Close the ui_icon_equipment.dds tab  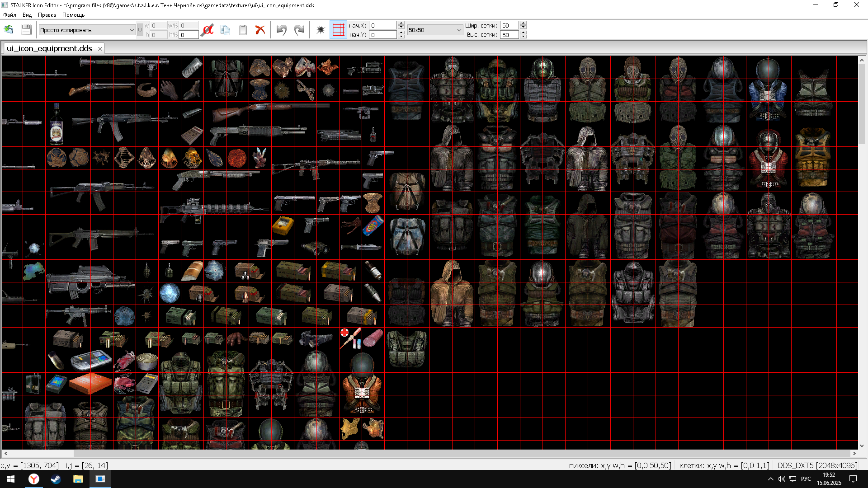tap(100, 49)
